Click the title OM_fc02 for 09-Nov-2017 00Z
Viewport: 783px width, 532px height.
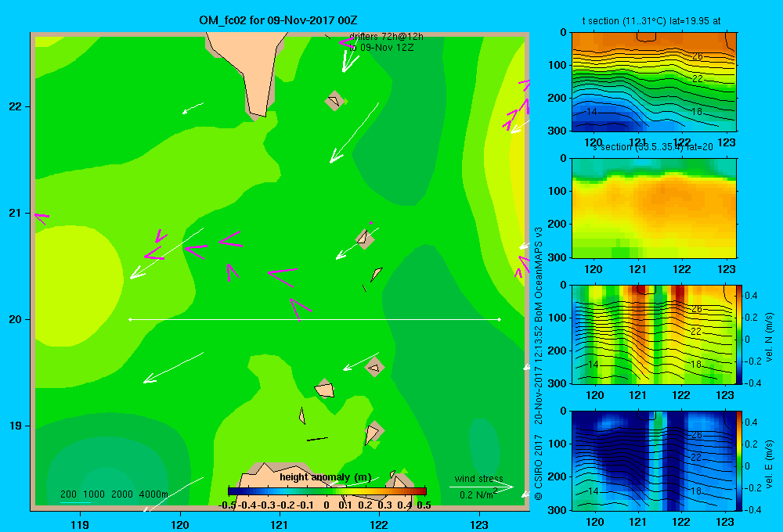pos(278,20)
